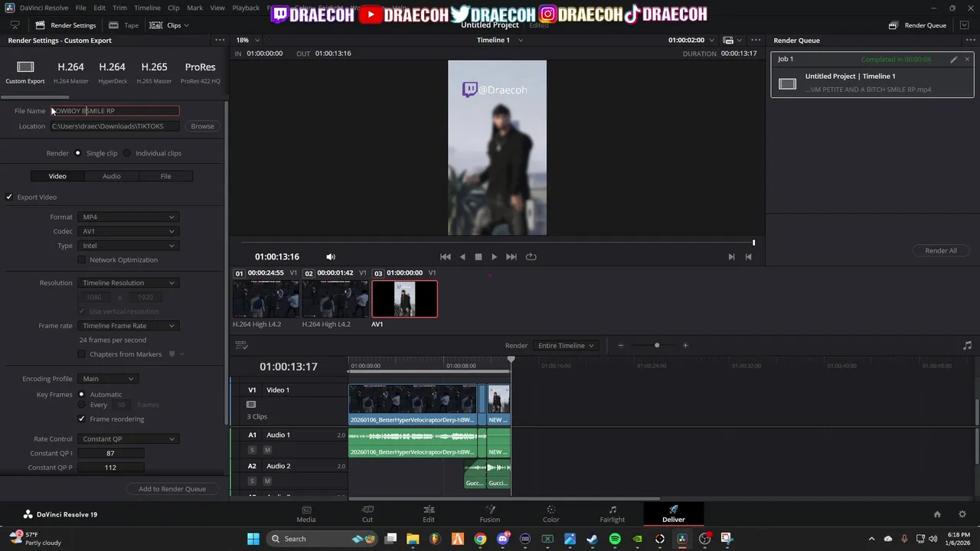Image resolution: width=980 pixels, height=551 pixels.
Task: Open the File menu
Action: pyautogui.click(x=80, y=8)
